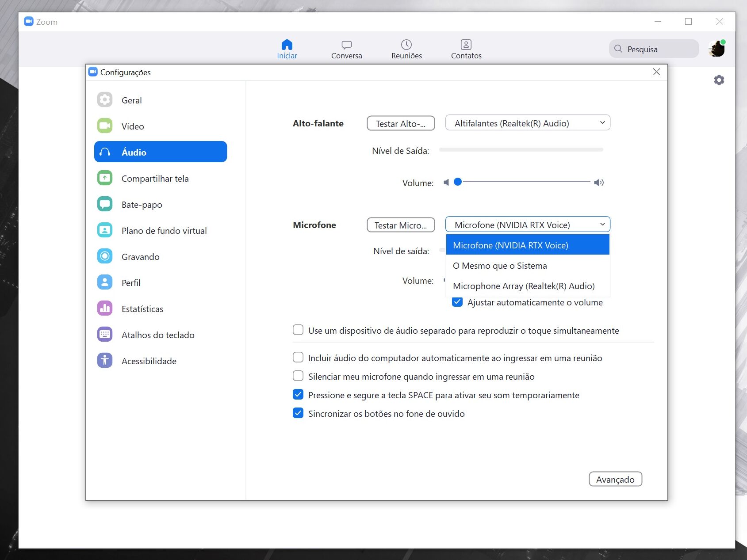The width and height of the screenshot is (747, 560).
Task: Click the speaker high-volume icon
Action: click(599, 182)
